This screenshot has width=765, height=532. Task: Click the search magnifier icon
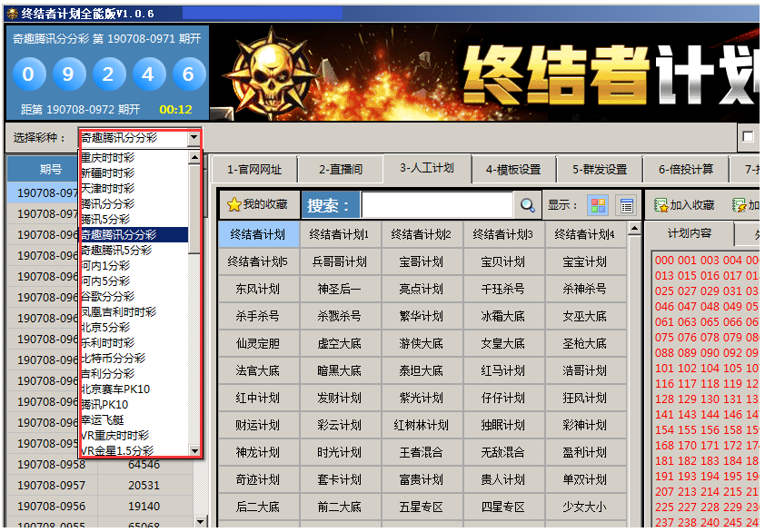528,205
